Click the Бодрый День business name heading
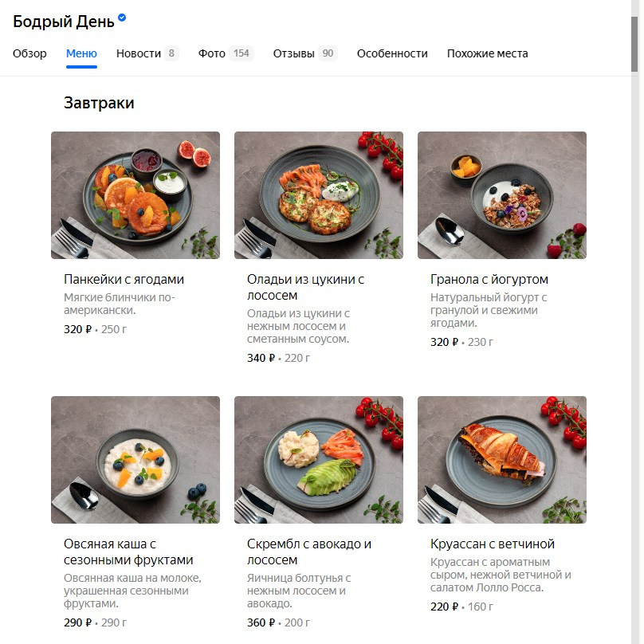Screen dimensions: 644x644 pos(64,22)
